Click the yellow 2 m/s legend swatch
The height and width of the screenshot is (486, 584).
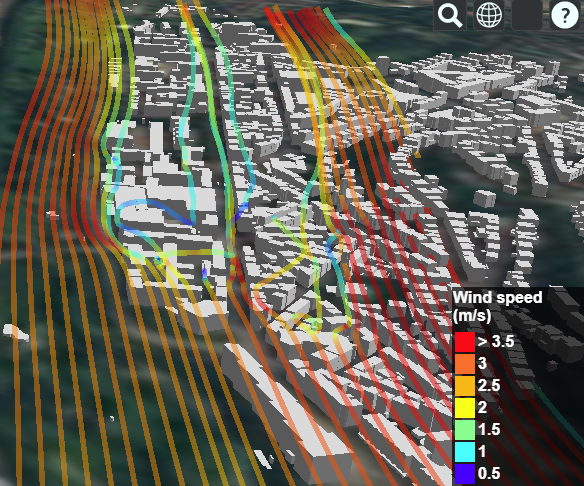(465, 408)
